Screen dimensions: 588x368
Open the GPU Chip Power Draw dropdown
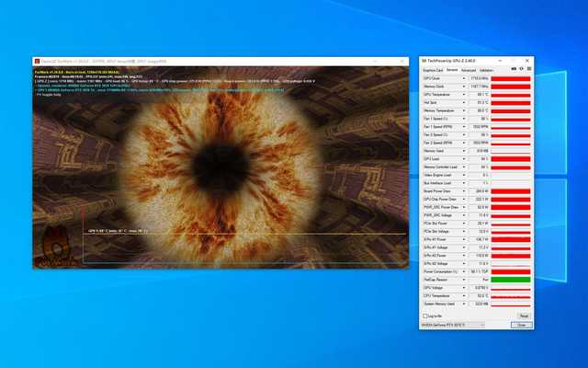pos(464,200)
